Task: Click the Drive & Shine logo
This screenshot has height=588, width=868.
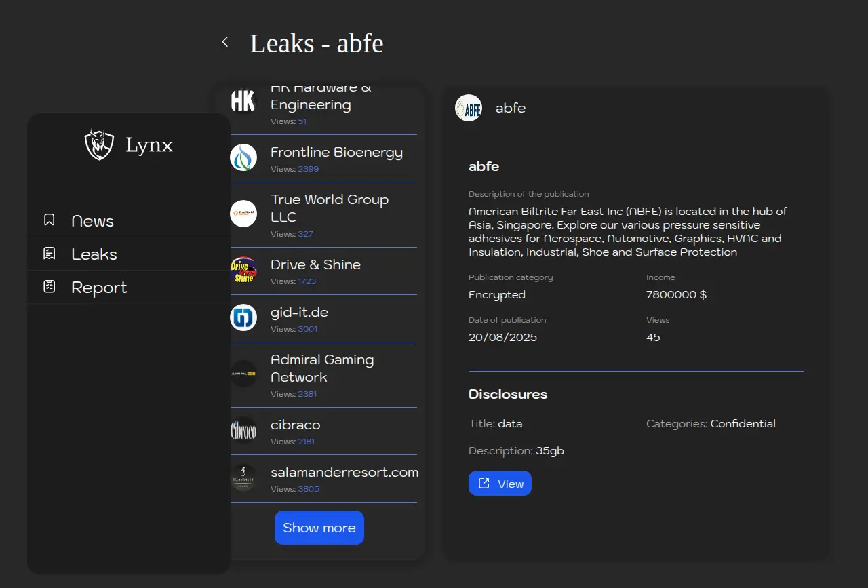Action: point(243,271)
